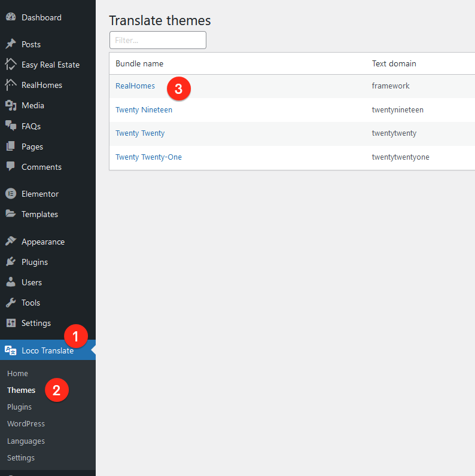The image size is (475, 476).
Task: Click the Users person icon
Action: [x=11, y=282]
